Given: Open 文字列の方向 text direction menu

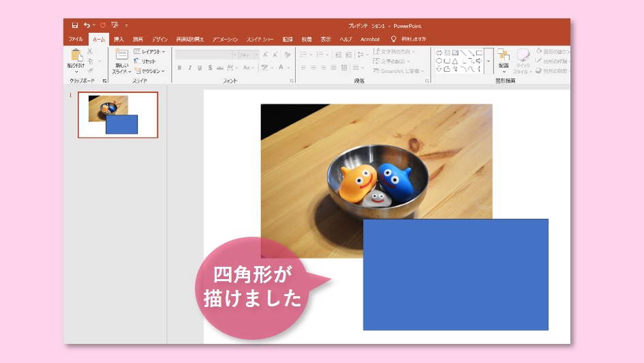Looking at the screenshot, I should click(394, 51).
